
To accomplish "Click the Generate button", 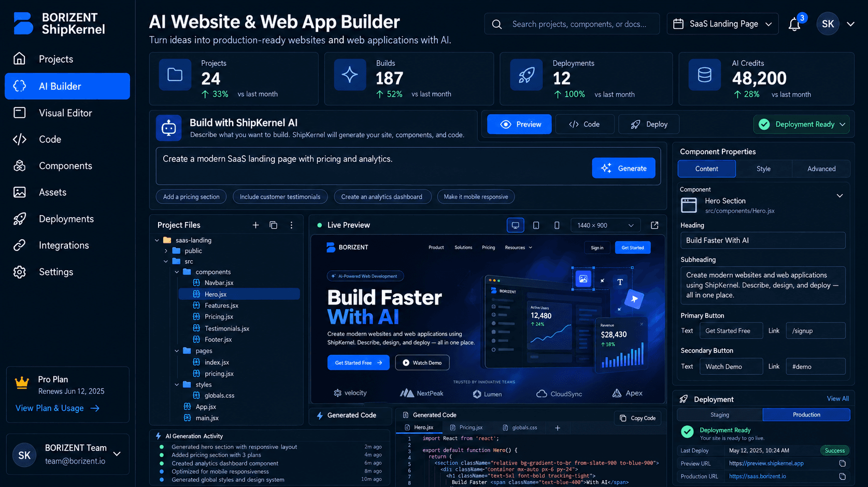I will [623, 168].
